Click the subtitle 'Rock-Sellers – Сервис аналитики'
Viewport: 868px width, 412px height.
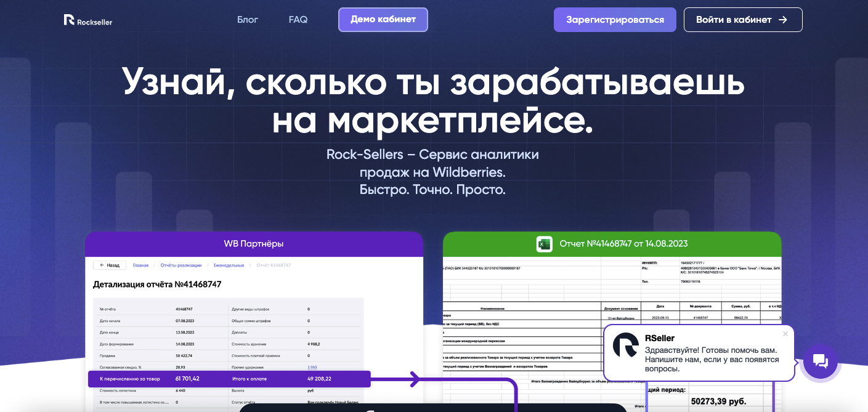432,154
